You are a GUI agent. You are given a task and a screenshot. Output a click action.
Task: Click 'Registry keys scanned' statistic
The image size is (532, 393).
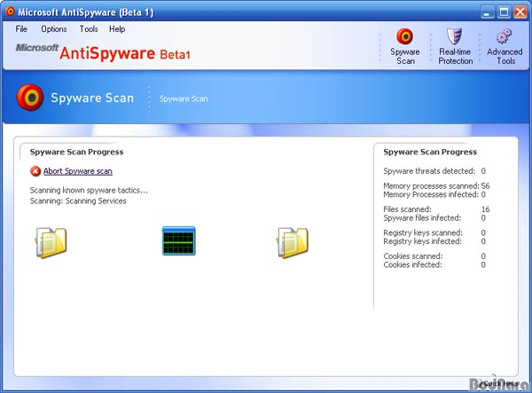tap(434, 232)
